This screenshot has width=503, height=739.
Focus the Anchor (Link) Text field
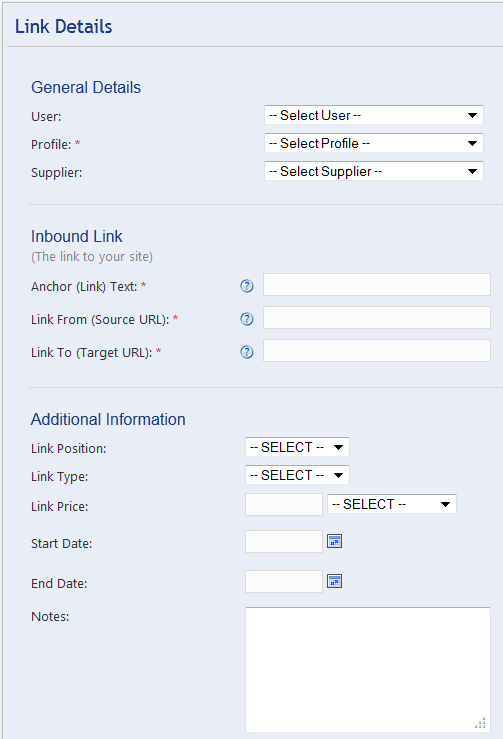[377, 285]
